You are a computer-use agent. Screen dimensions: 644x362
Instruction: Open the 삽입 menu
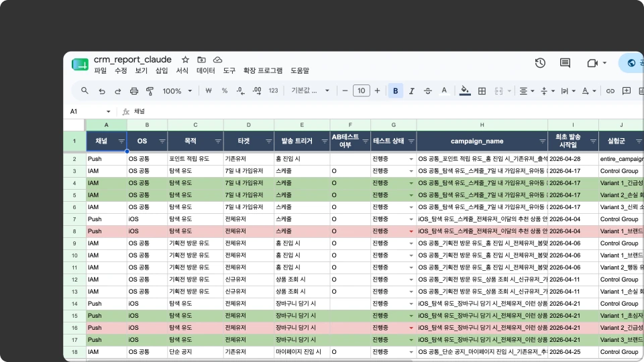click(x=162, y=70)
